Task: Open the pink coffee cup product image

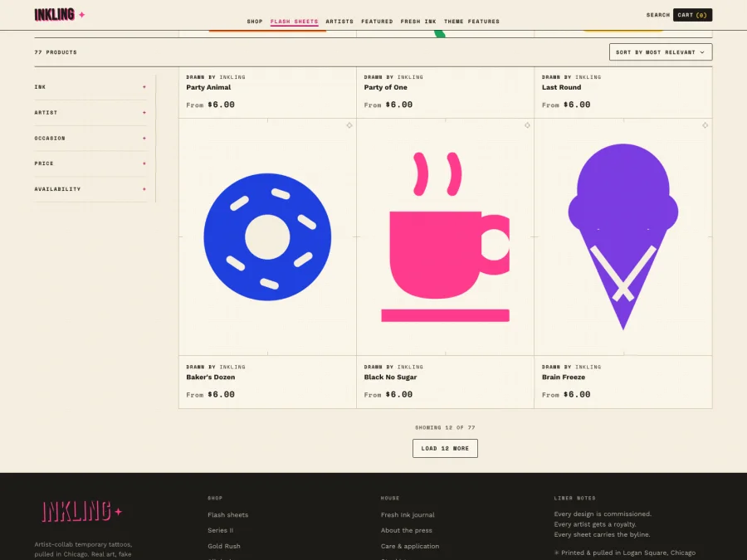Action: pos(445,236)
